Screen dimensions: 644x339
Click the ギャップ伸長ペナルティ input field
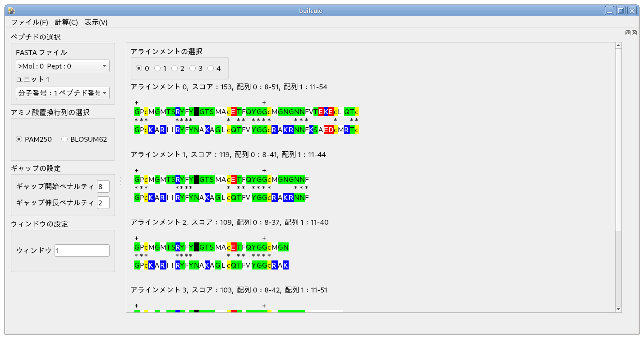(x=103, y=203)
